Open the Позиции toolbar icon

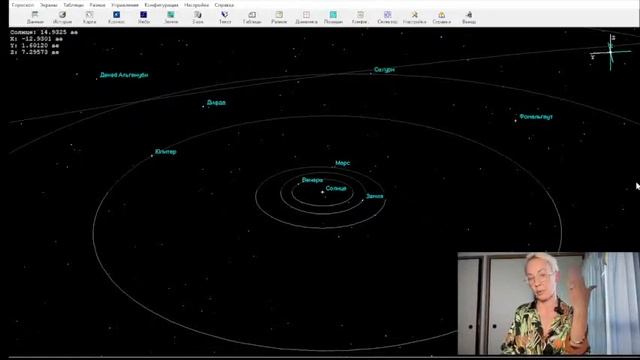point(333,17)
